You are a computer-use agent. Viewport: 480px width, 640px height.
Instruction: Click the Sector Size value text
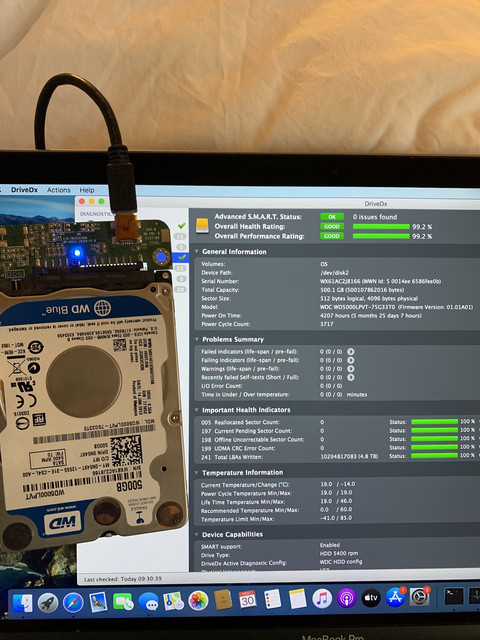[x=369, y=298]
